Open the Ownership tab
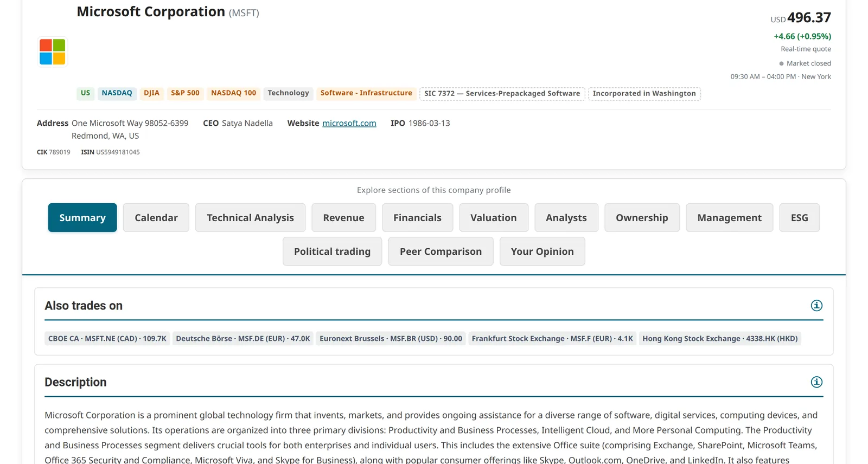 642,217
